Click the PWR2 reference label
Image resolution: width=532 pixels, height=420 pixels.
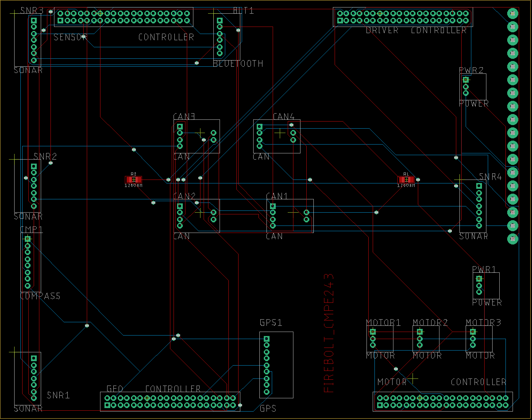click(471, 70)
